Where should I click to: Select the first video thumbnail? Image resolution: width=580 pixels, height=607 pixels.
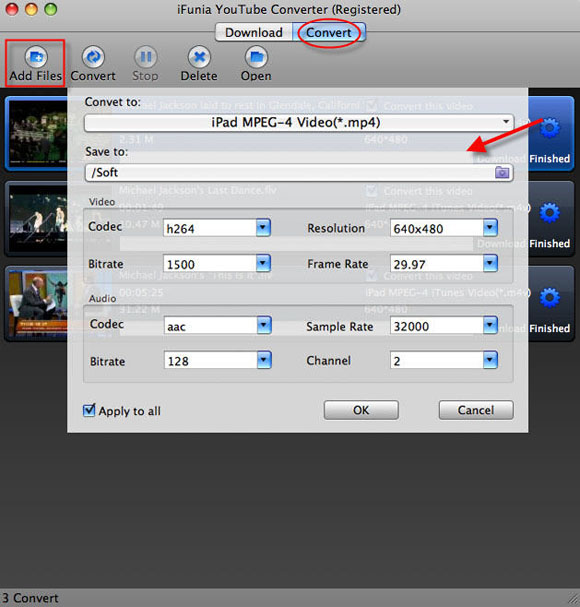click(x=38, y=133)
